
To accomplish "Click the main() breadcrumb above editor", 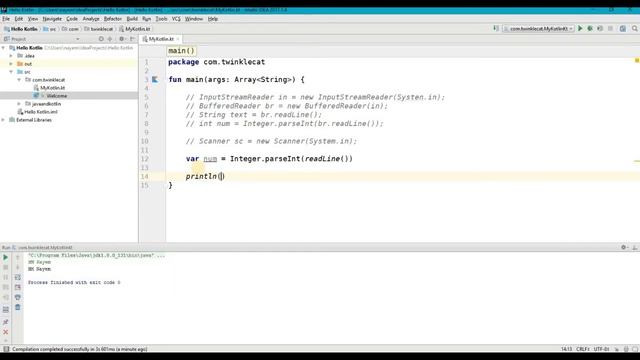I will pos(181,51).
